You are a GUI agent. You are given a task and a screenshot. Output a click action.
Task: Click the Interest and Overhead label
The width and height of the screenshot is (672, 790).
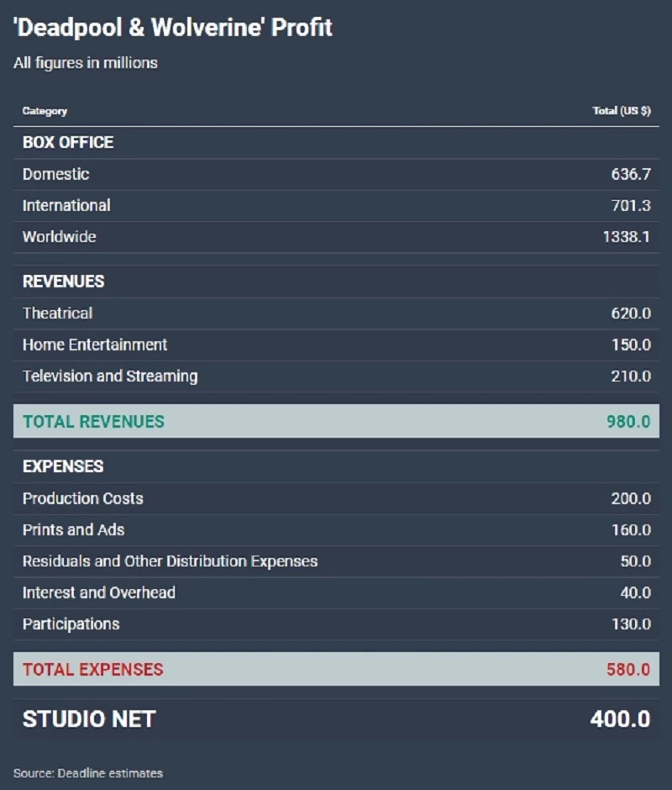tap(99, 593)
